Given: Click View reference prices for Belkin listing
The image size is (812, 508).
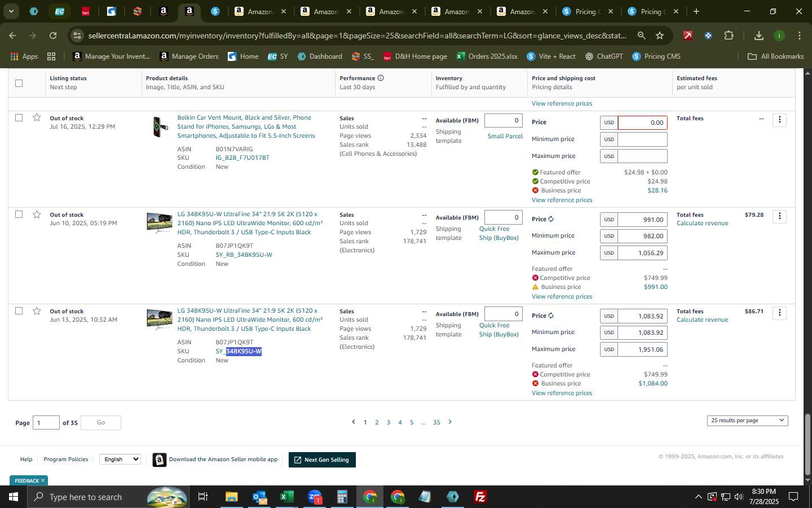Looking at the screenshot, I should click(562, 200).
